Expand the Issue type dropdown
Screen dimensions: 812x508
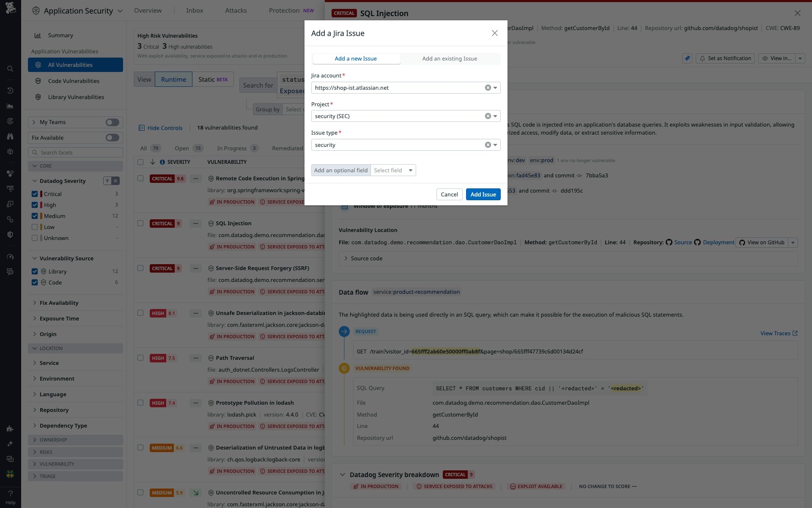click(495, 144)
